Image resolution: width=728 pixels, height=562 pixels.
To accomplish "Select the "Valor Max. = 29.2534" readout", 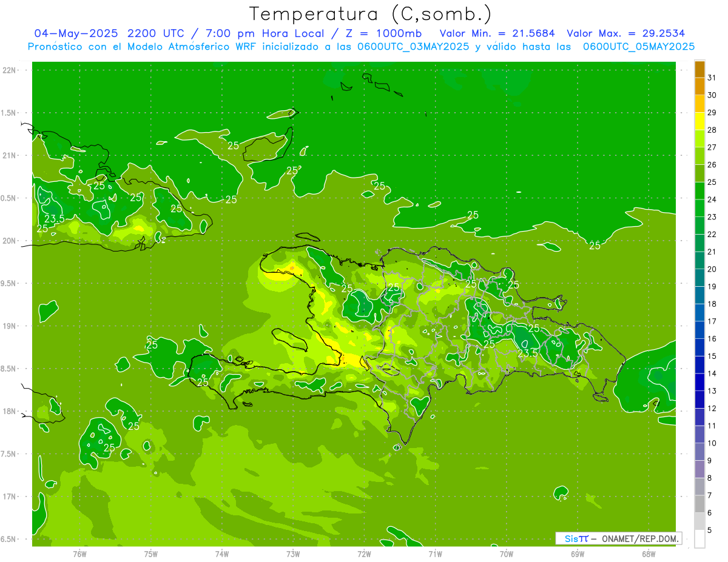I will pyautogui.click(x=626, y=33).
